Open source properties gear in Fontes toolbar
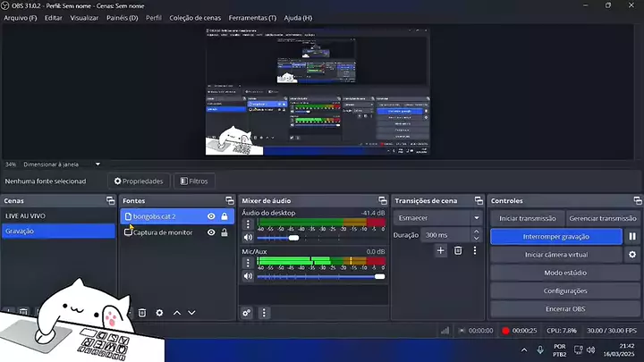Image resolution: width=644 pixels, height=362 pixels. [x=159, y=313]
